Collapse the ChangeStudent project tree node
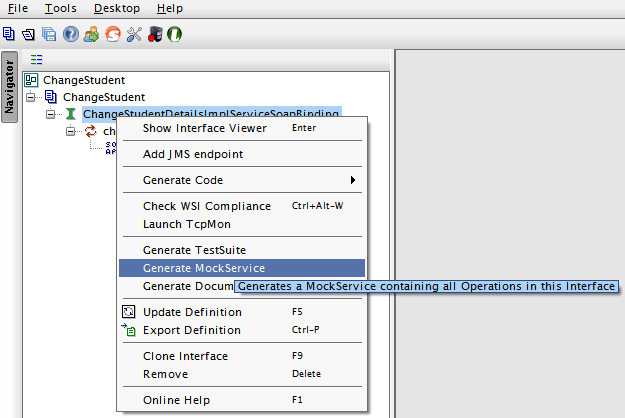The image size is (625, 418). [x=31, y=97]
